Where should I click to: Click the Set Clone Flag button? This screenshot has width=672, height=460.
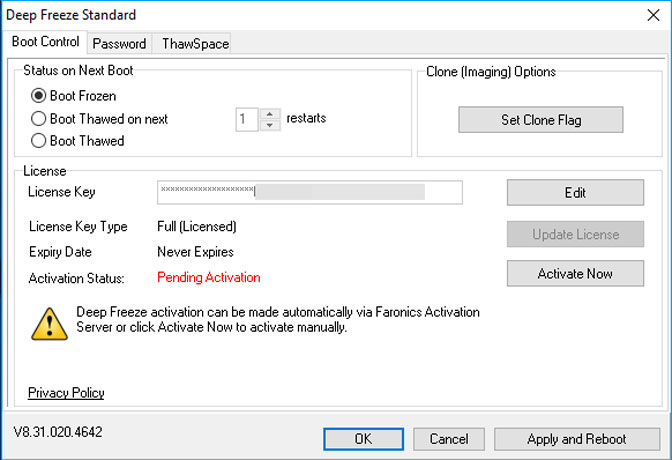tap(541, 120)
